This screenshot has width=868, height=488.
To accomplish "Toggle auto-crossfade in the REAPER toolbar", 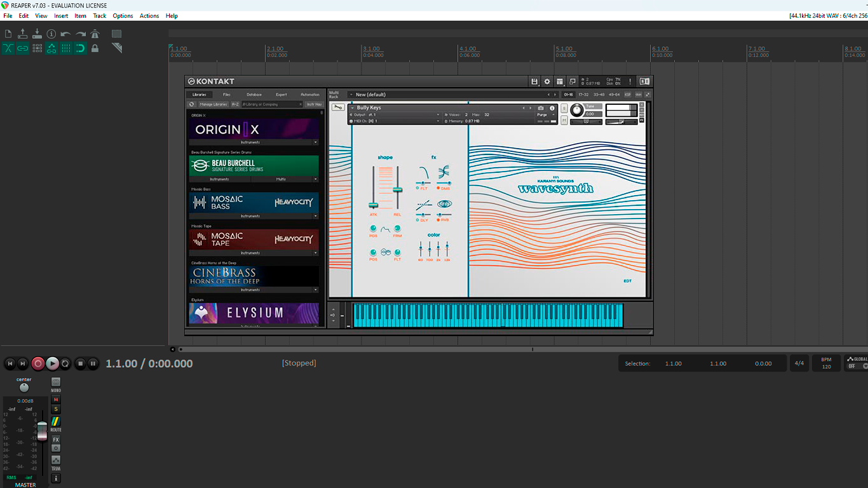I will click(x=8, y=48).
